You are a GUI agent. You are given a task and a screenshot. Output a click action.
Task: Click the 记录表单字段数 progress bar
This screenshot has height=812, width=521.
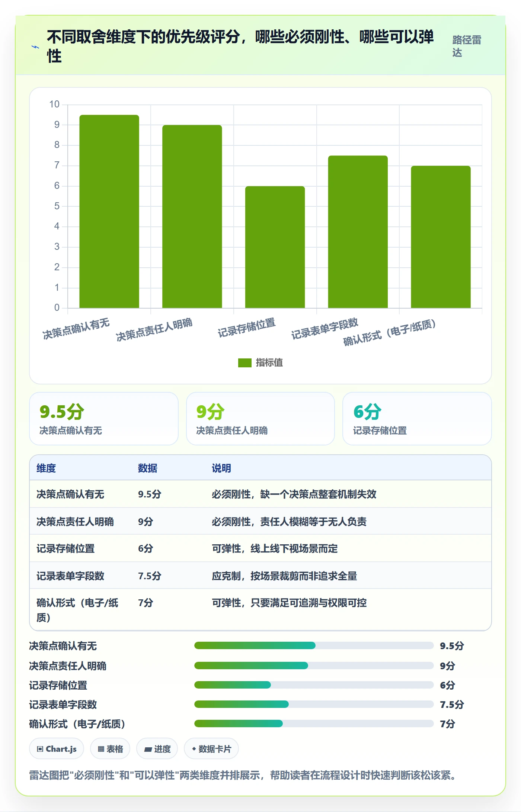coord(314,704)
